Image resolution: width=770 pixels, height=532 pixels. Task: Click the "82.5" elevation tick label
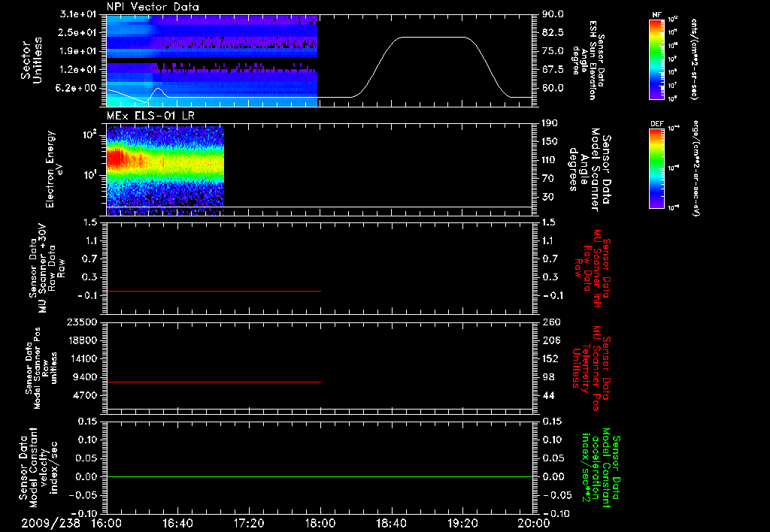[x=553, y=32]
